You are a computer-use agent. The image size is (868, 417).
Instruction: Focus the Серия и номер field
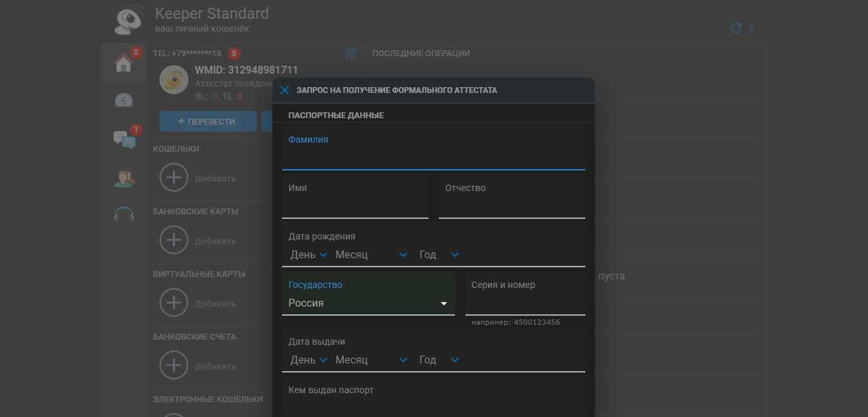tap(525, 294)
